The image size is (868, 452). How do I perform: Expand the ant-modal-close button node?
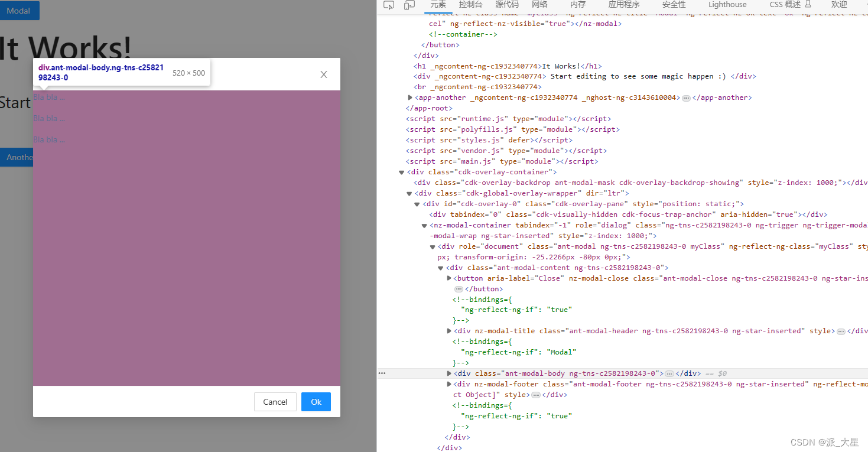click(449, 278)
